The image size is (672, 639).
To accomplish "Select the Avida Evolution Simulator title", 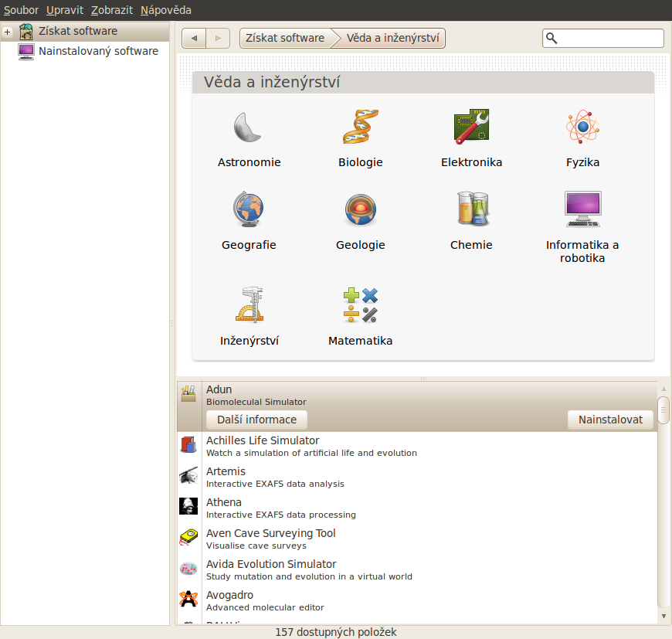I will point(271,564).
